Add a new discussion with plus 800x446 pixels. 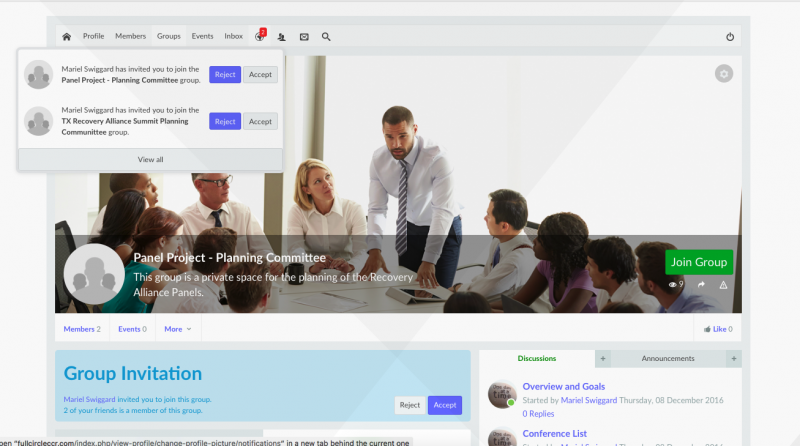pyautogui.click(x=603, y=358)
